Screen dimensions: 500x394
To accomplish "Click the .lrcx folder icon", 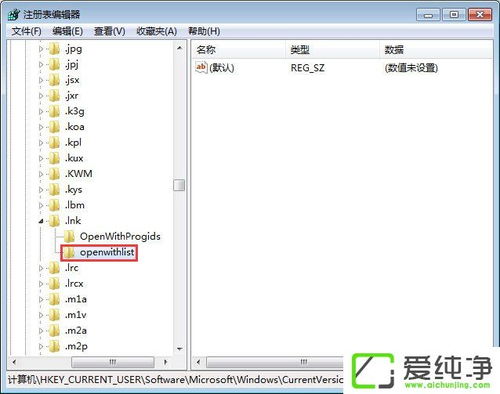I will pos(54,284).
